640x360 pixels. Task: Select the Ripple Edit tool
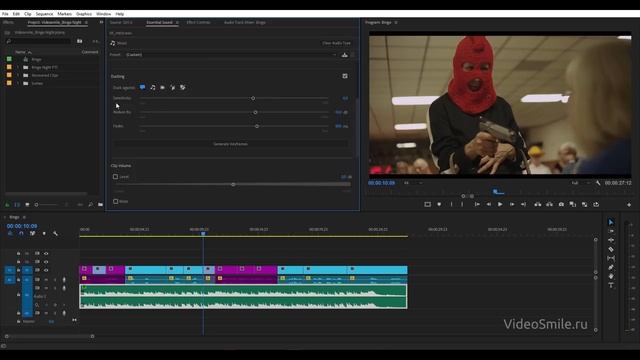click(x=611, y=240)
